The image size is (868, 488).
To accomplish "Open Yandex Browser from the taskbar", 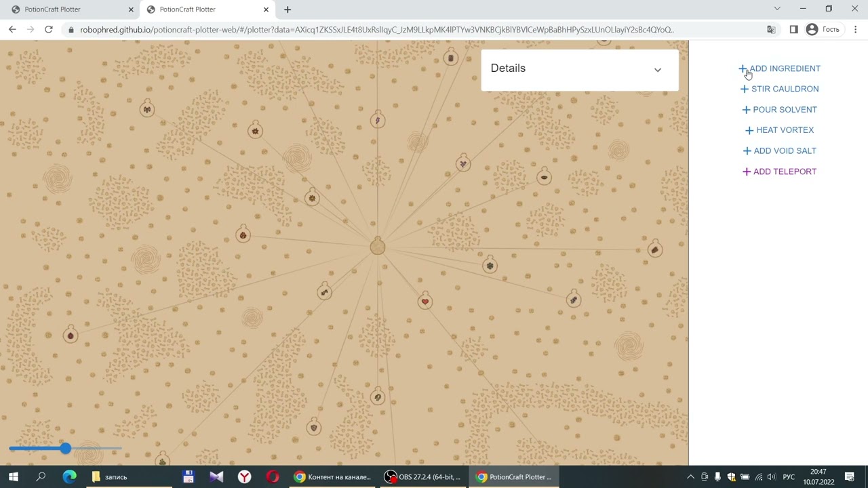I will pos(244,477).
